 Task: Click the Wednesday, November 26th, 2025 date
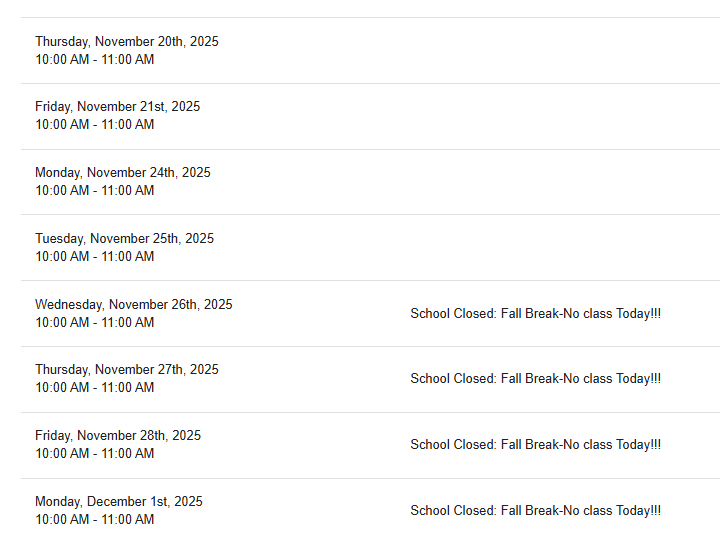click(x=134, y=304)
